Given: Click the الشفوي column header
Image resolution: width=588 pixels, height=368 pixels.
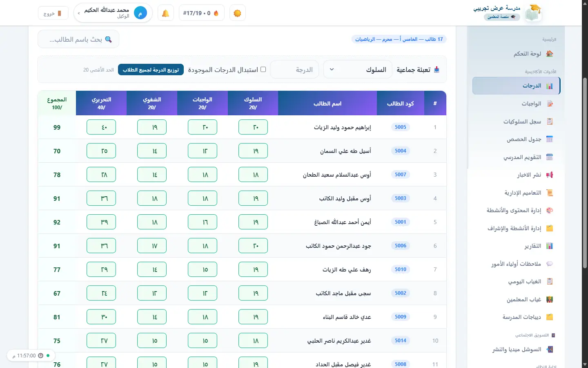Looking at the screenshot, I should (152, 103).
